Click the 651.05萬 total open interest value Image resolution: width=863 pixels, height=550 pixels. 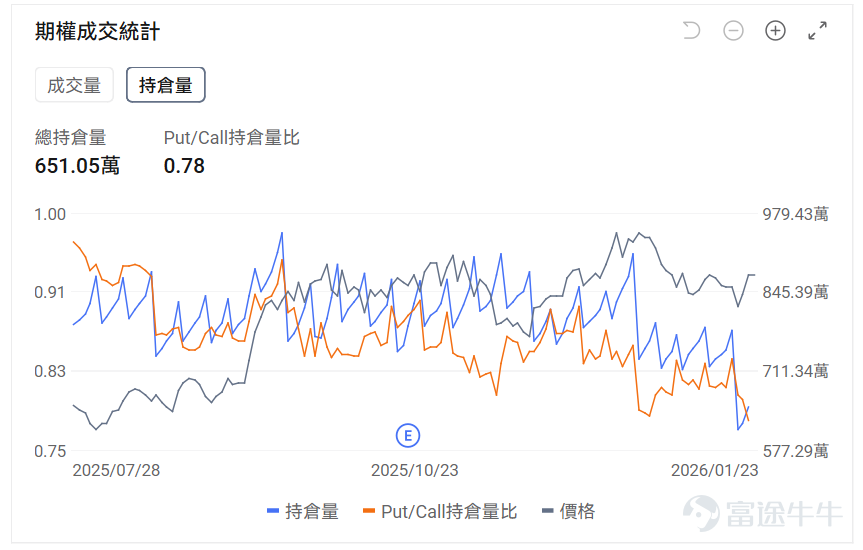click(77, 166)
